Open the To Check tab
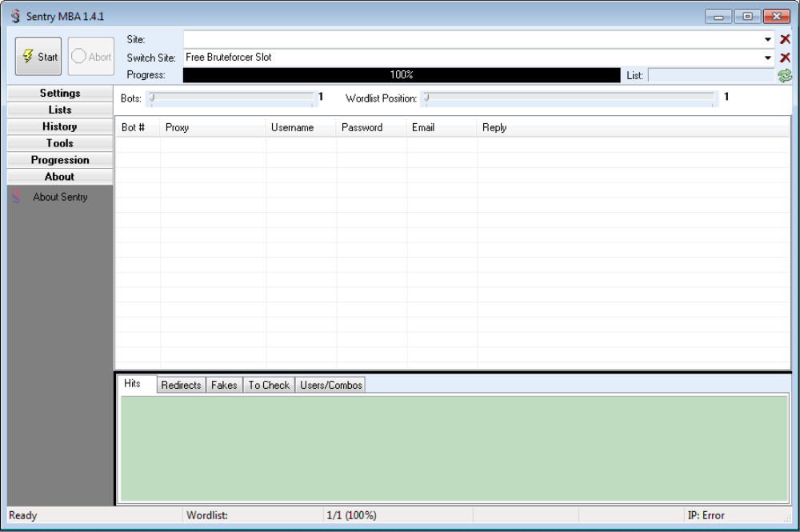Image resolution: width=800 pixels, height=532 pixels. point(269,385)
